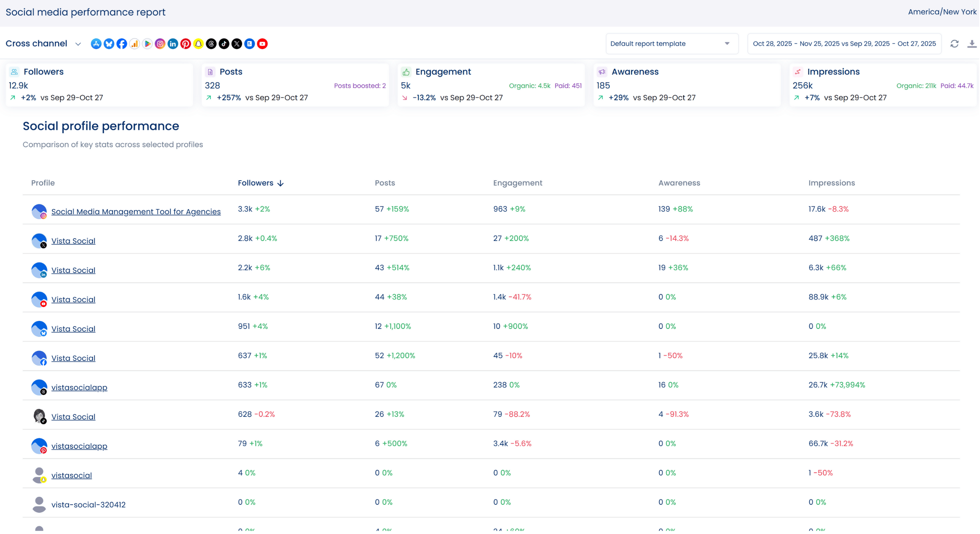The width and height of the screenshot is (980, 534).
Task: Open the vistasocial Snapchat profile link
Action: (71, 476)
